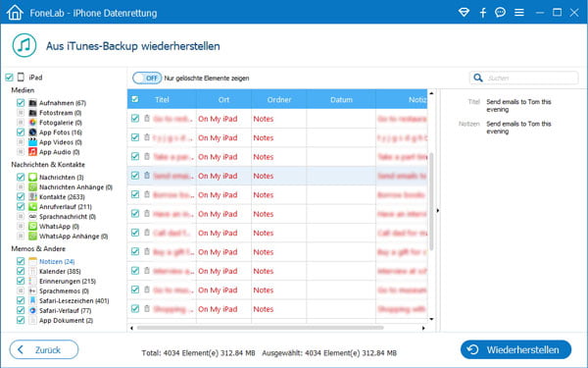Click the Wiederherstellen restore button

pyautogui.click(x=515, y=349)
